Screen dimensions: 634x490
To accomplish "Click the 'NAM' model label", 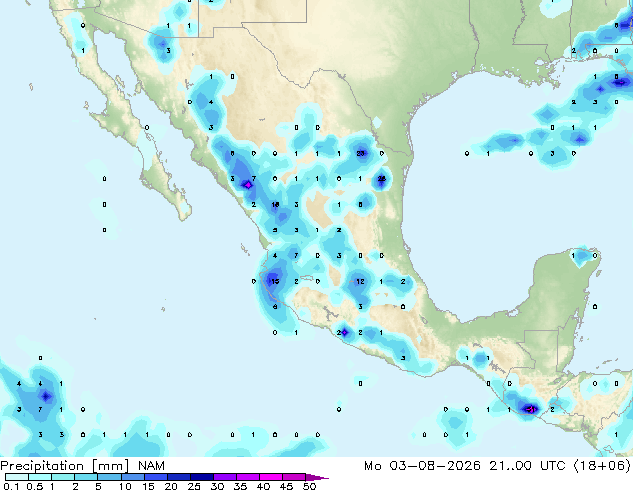I will coord(151,466).
